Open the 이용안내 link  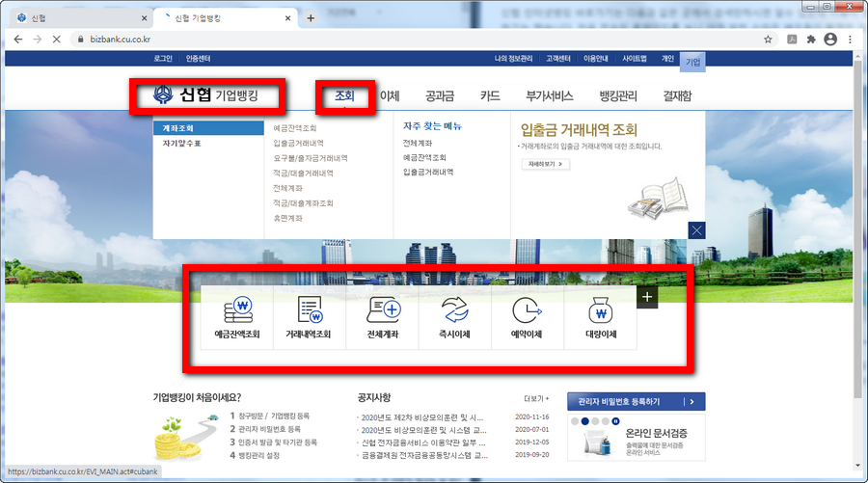596,58
